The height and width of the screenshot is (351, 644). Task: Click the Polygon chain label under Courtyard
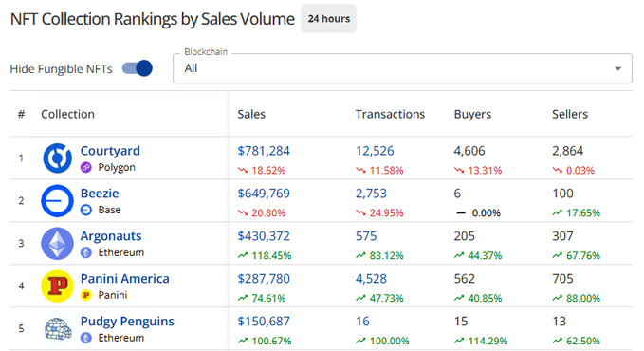point(117,168)
